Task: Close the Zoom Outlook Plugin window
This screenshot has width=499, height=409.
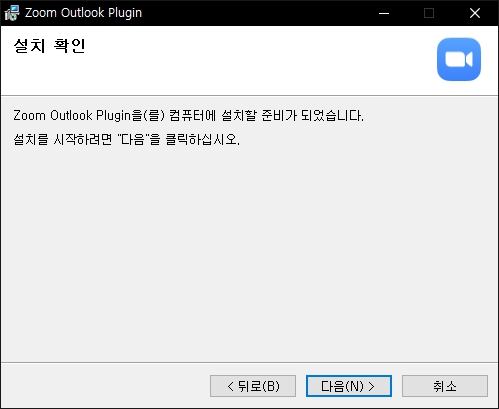Action: [475, 13]
